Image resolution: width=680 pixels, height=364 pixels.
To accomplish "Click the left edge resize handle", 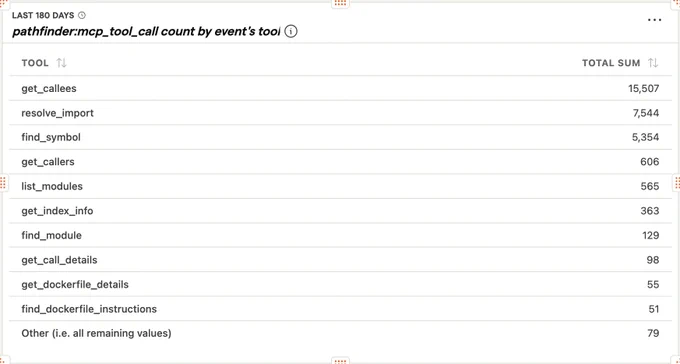I will [3, 183].
